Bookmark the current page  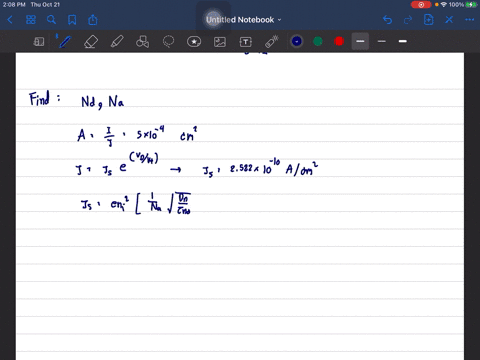pos(72,20)
